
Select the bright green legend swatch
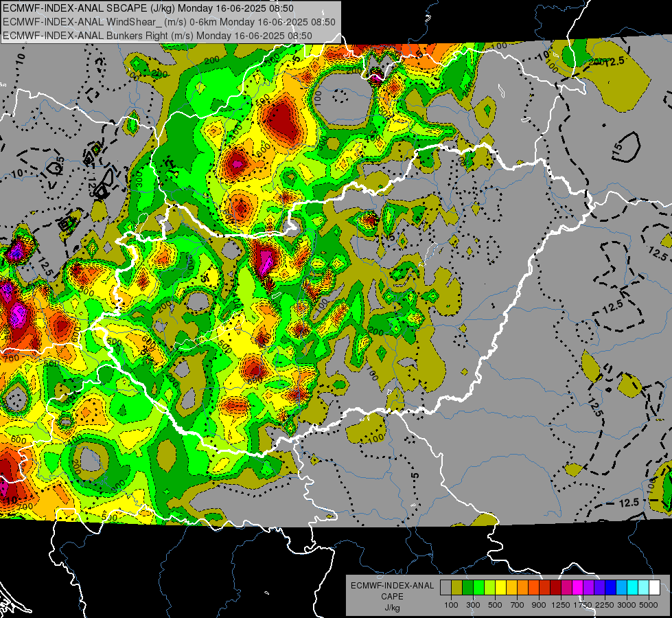478,588
